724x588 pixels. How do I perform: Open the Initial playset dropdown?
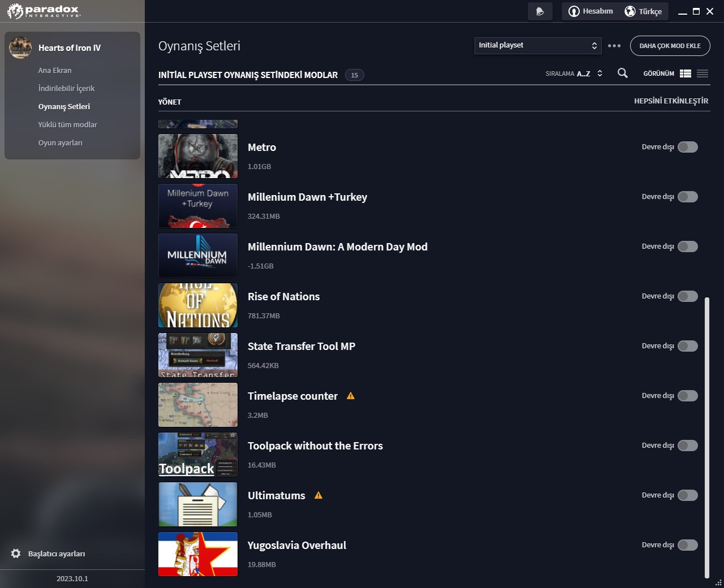tap(537, 46)
